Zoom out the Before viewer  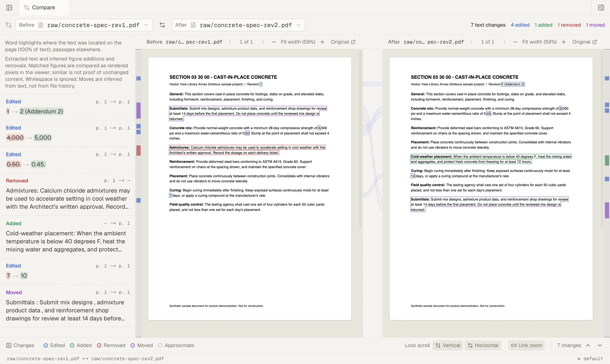pyautogui.click(x=274, y=42)
